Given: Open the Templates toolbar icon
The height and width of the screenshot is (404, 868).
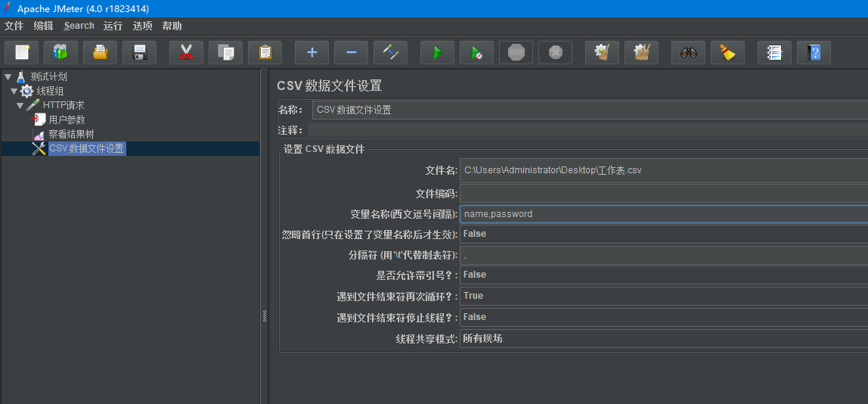Looking at the screenshot, I should point(60,53).
